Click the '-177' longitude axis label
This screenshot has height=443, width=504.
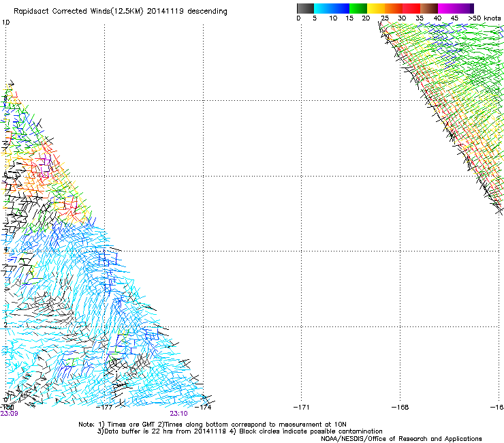pos(104,408)
